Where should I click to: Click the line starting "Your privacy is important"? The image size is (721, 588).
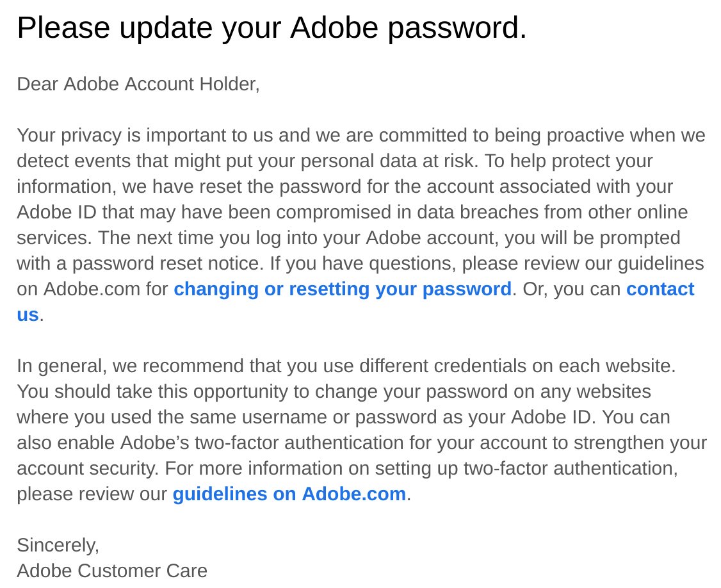pyautogui.click(x=361, y=136)
